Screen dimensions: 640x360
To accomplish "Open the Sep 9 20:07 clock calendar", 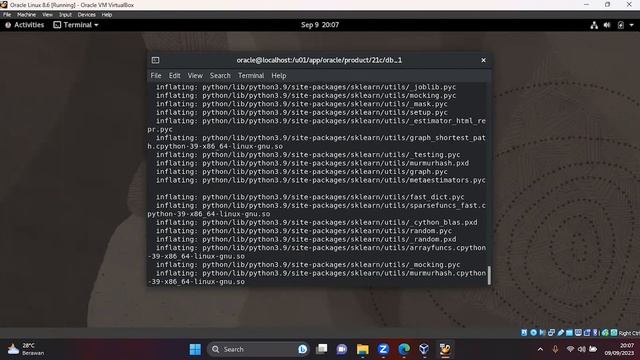I will [320, 25].
